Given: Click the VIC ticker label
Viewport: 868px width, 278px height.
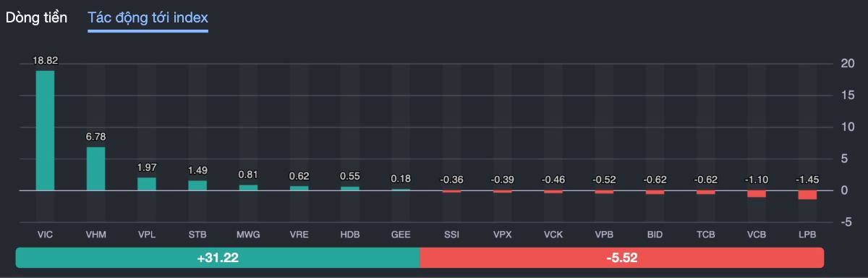Looking at the screenshot, I should [x=45, y=235].
